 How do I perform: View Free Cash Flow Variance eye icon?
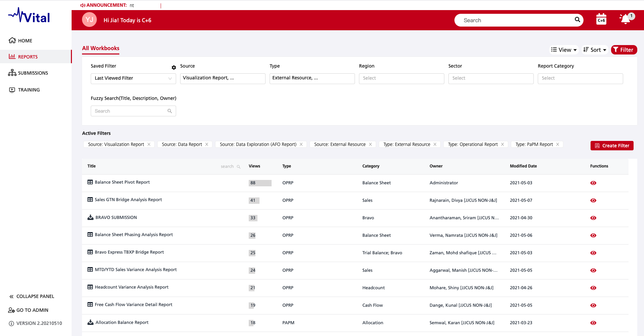click(593, 305)
